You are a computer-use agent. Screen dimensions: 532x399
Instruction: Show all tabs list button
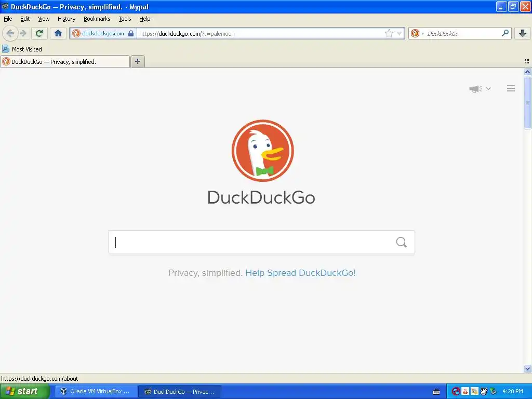coord(527,61)
